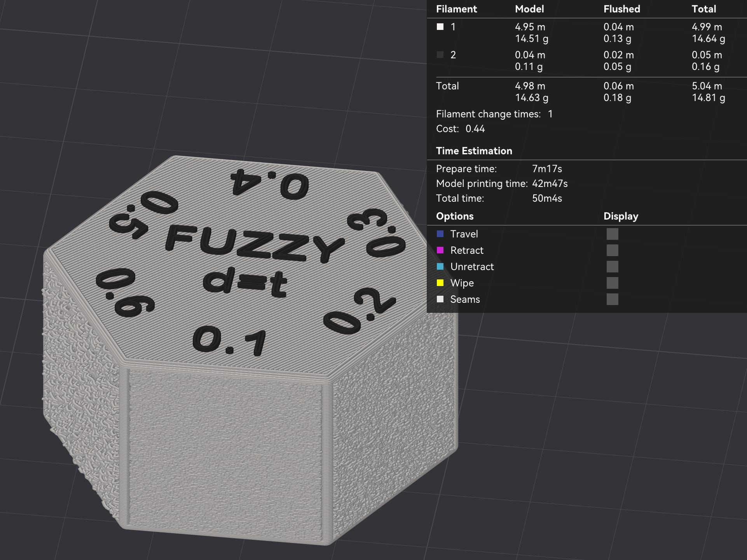Click the model printing time 42m47s
Image resolution: width=747 pixels, height=560 pixels.
[x=550, y=183]
